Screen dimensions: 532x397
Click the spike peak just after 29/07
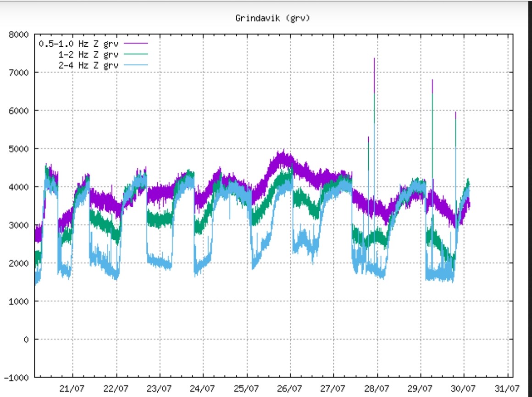(432, 81)
